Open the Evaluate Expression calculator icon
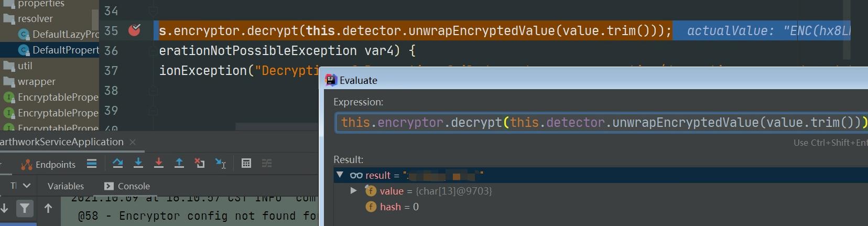This screenshot has width=868, height=226. [246, 164]
